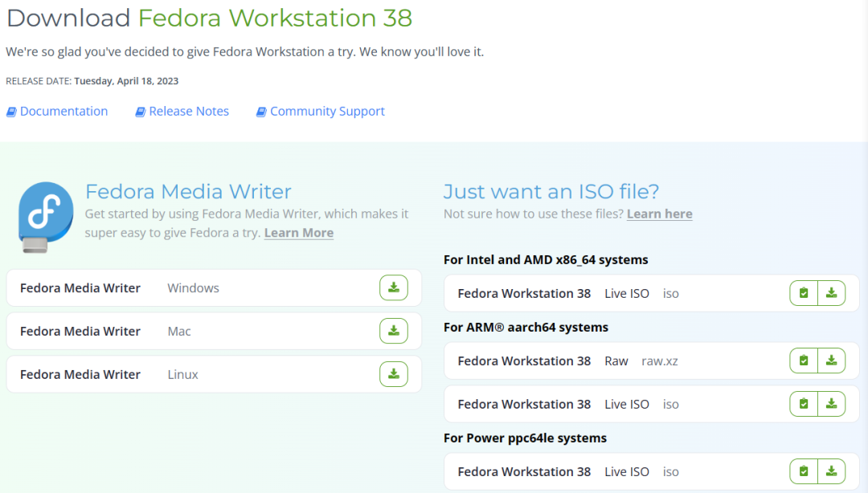The width and height of the screenshot is (868, 493).
Task: Download aarch64 Raw raw.xz image
Action: pyautogui.click(x=832, y=361)
